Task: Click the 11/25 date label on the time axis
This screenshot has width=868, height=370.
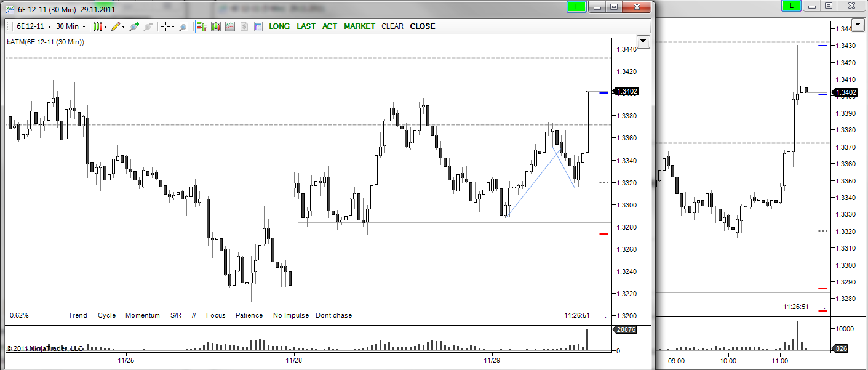Action: (125, 360)
